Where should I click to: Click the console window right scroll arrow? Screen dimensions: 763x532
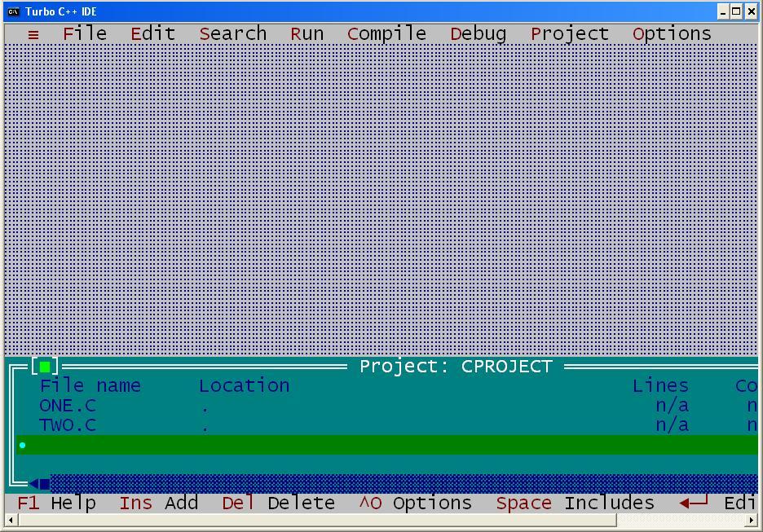752,521
